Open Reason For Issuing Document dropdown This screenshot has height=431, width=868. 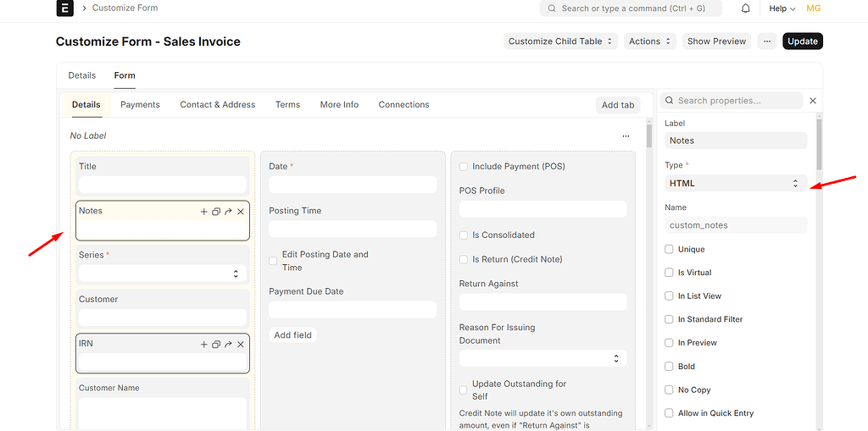[543, 358]
